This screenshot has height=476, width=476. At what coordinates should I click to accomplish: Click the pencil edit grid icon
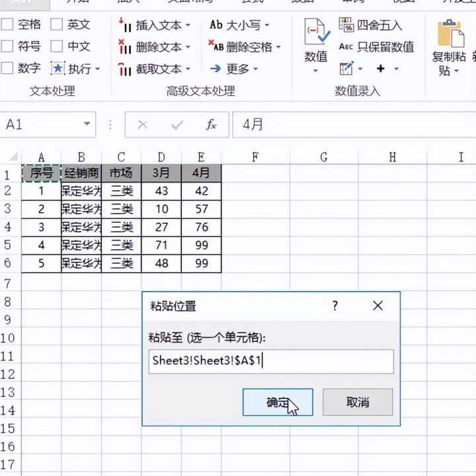point(346,68)
